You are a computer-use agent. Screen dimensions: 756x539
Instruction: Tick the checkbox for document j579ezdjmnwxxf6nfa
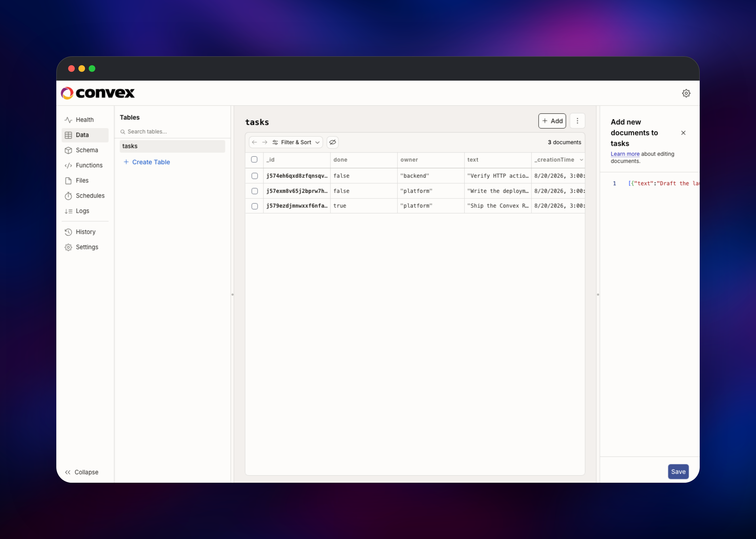(x=254, y=206)
